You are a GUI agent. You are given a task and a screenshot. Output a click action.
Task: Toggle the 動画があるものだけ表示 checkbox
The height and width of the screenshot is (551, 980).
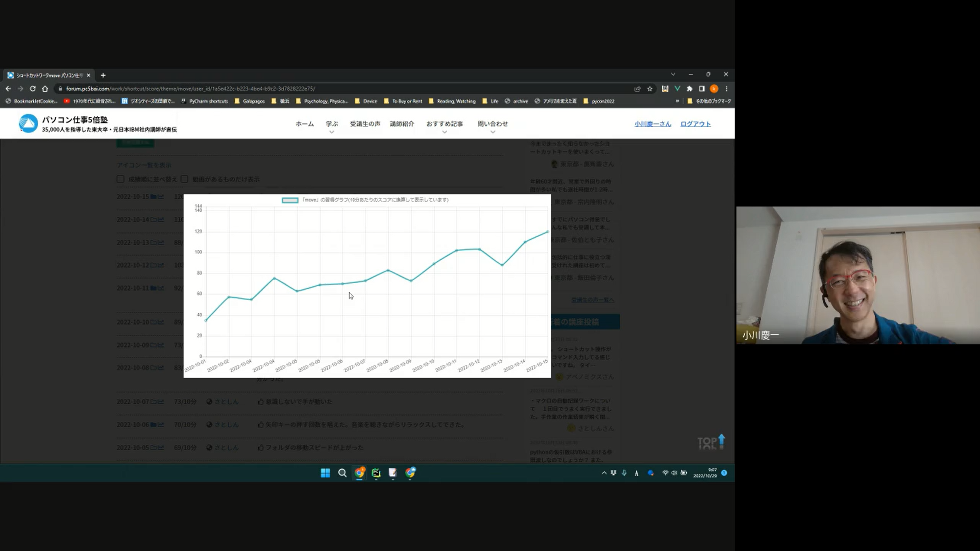184,179
